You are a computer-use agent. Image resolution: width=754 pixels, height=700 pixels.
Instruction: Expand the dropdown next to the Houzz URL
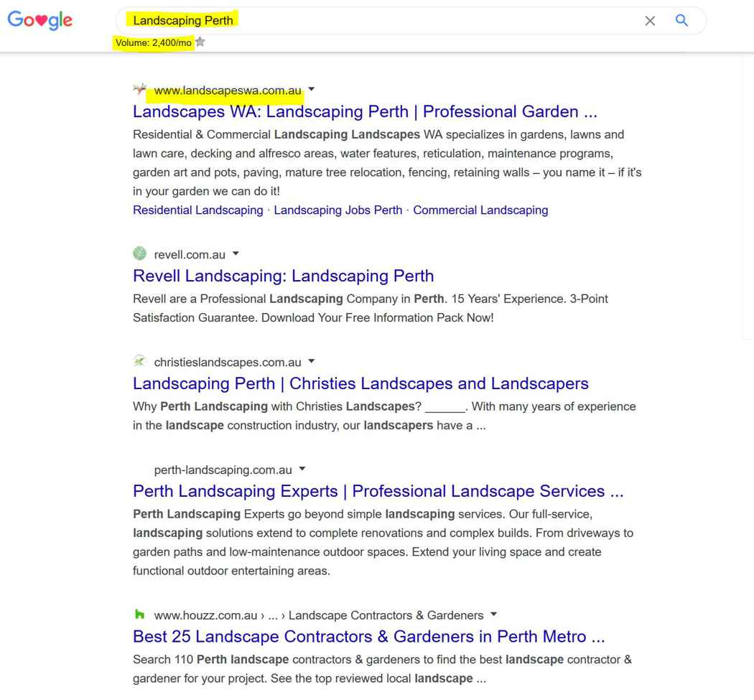pyautogui.click(x=493, y=615)
